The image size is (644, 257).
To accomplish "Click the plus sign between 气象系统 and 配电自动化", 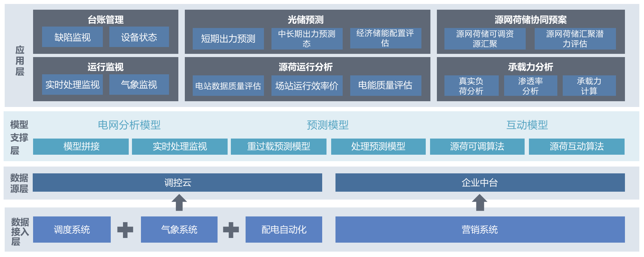I will (x=231, y=230).
